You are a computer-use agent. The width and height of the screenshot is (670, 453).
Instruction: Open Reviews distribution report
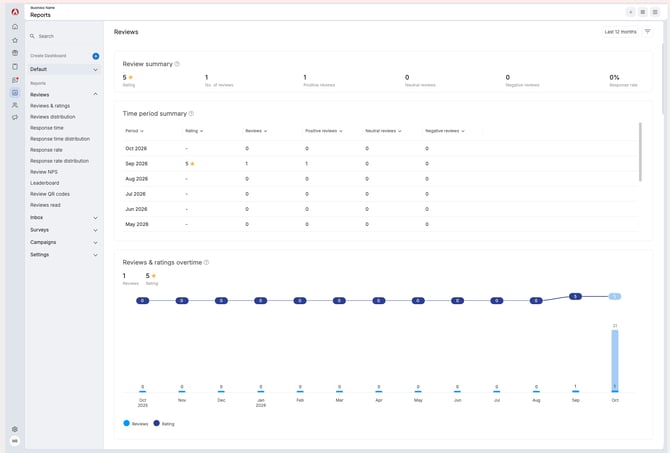click(53, 117)
